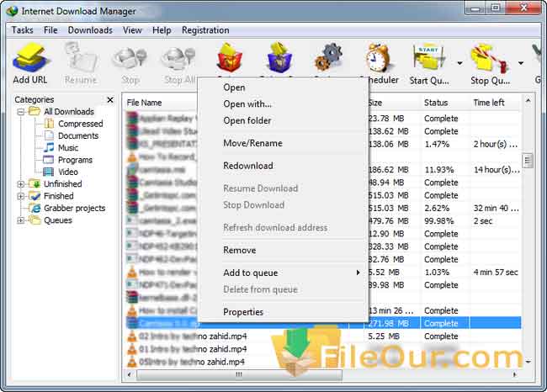Click the Queues folder icon

tap(35, 220)
